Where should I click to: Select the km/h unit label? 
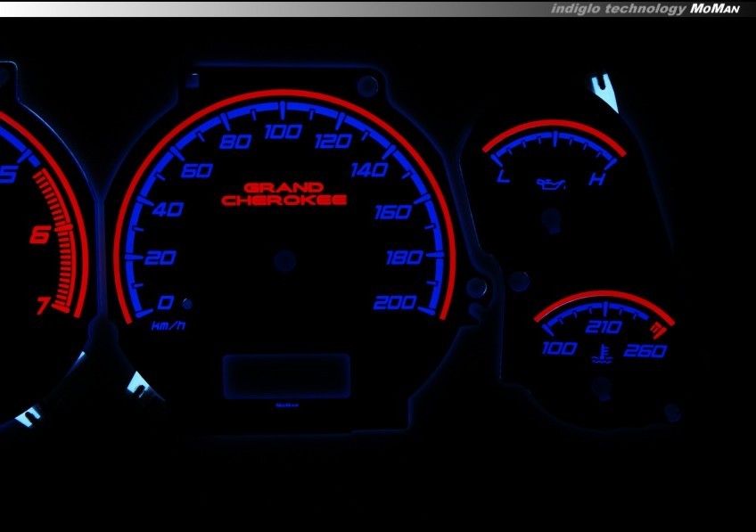point(168,325)
